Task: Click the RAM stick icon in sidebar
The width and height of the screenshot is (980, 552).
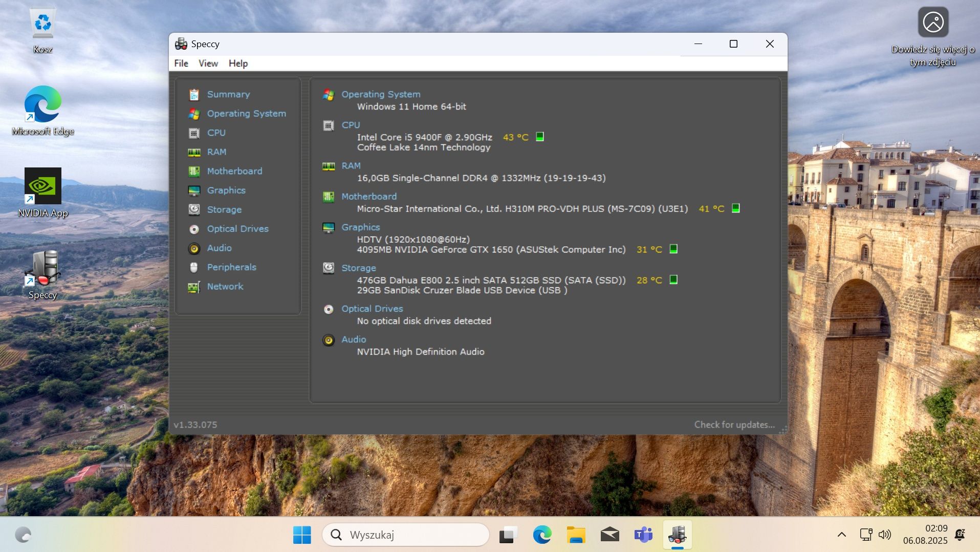Action: [194, 152]
